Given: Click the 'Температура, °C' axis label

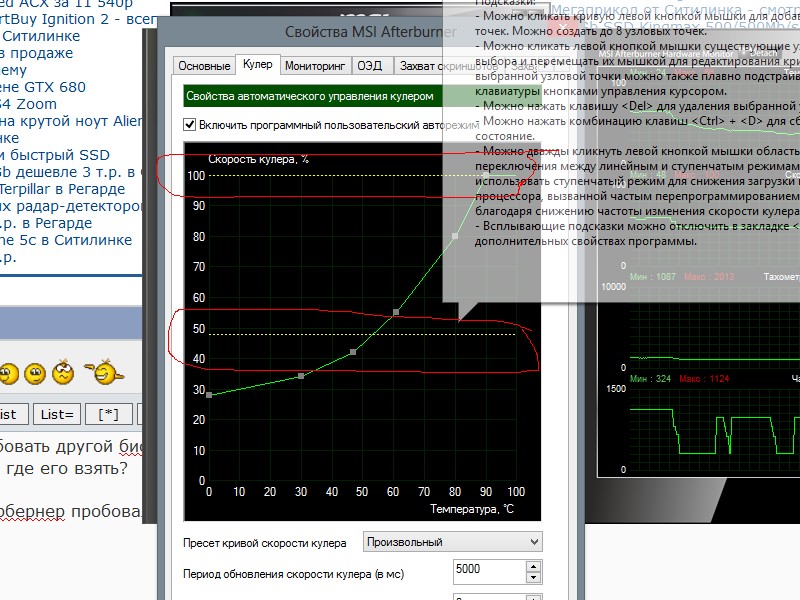Looking at the screenshot, I should coord(472,509).
